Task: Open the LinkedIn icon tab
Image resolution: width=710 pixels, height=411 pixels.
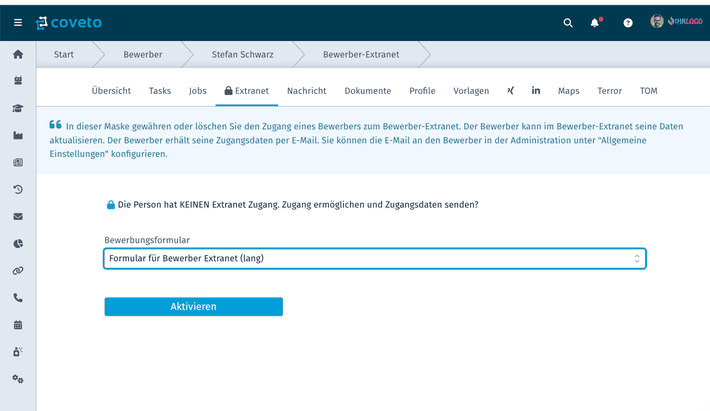Action: (536, 90)
